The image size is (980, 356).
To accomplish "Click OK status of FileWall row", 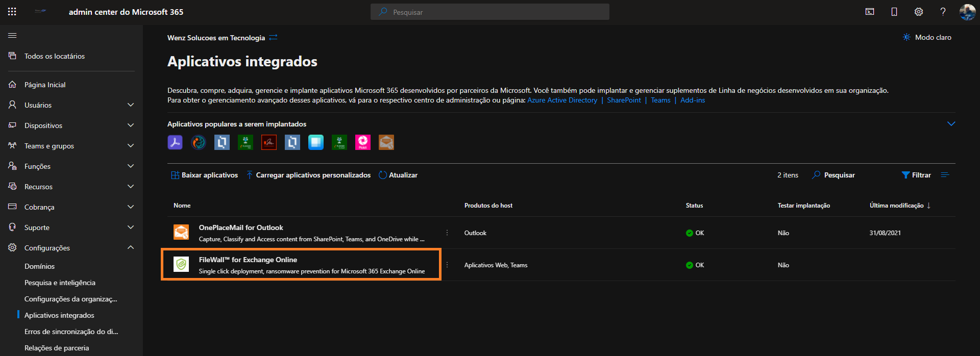I will tap(695, 265).
